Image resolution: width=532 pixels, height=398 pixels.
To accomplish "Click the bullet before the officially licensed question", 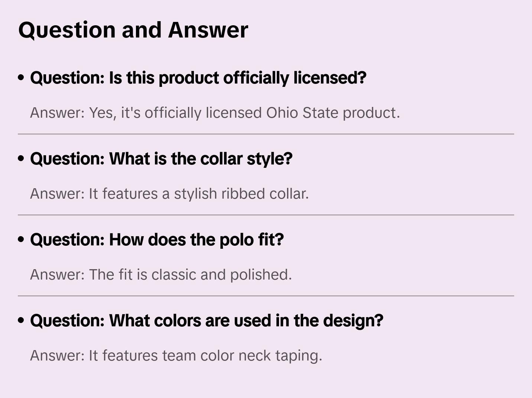I will coord(21,78).
